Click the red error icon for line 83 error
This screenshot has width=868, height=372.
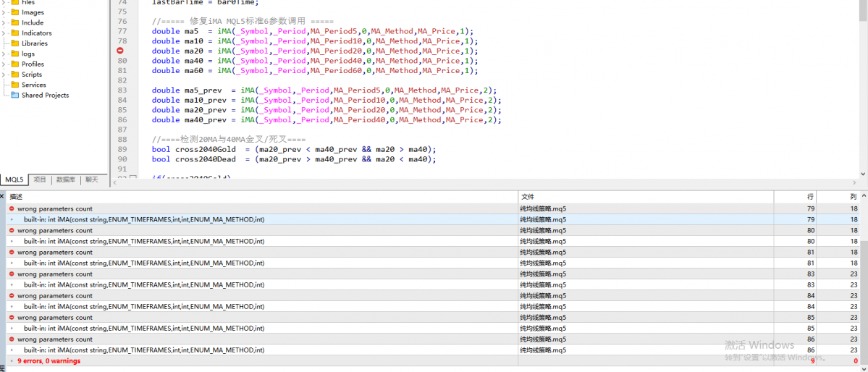point(12,274)
